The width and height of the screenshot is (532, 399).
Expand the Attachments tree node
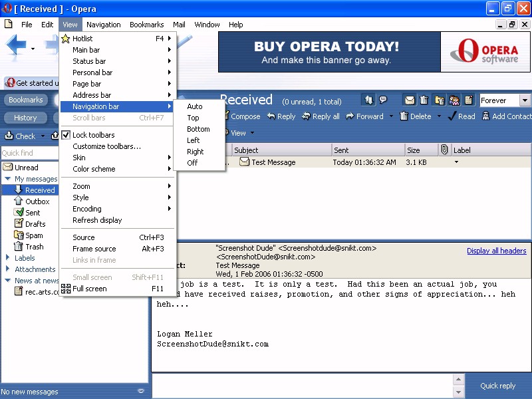click(7, 269)
